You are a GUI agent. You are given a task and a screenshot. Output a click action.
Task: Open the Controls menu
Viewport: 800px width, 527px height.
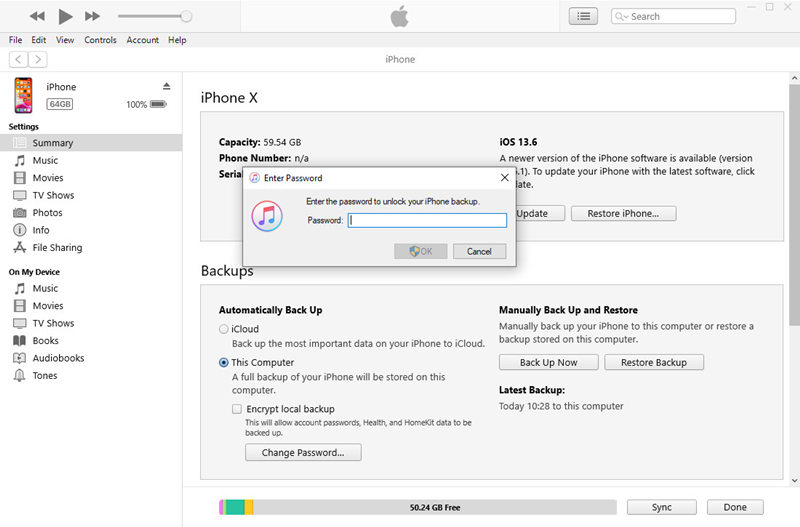[x=100, y=40]
